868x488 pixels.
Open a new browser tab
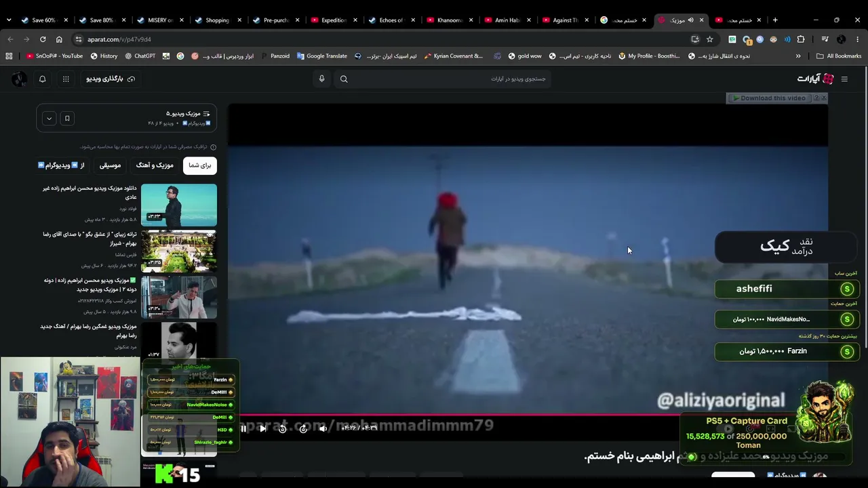click(775, 20)
